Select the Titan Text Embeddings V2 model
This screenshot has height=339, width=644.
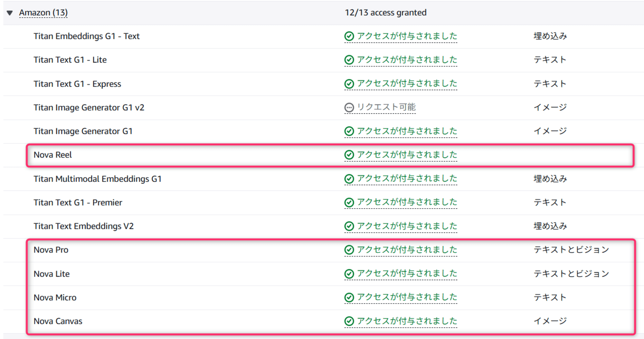pyautogui.click(x=84, y=226)
